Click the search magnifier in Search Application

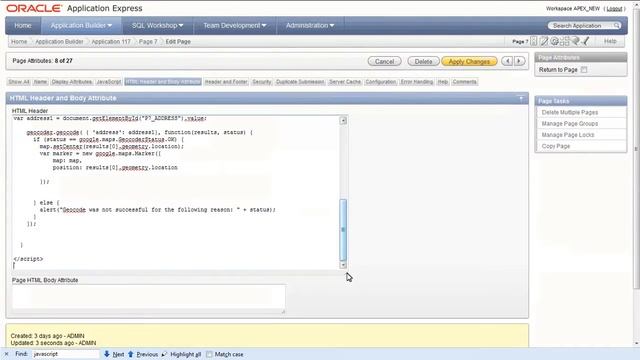616,26
